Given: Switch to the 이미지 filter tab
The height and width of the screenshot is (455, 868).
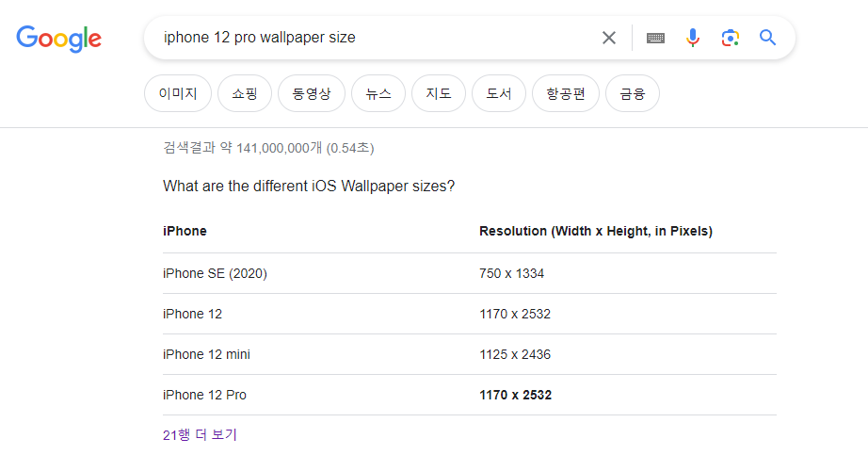Looking at the screenshot, I should coord(178,93).
